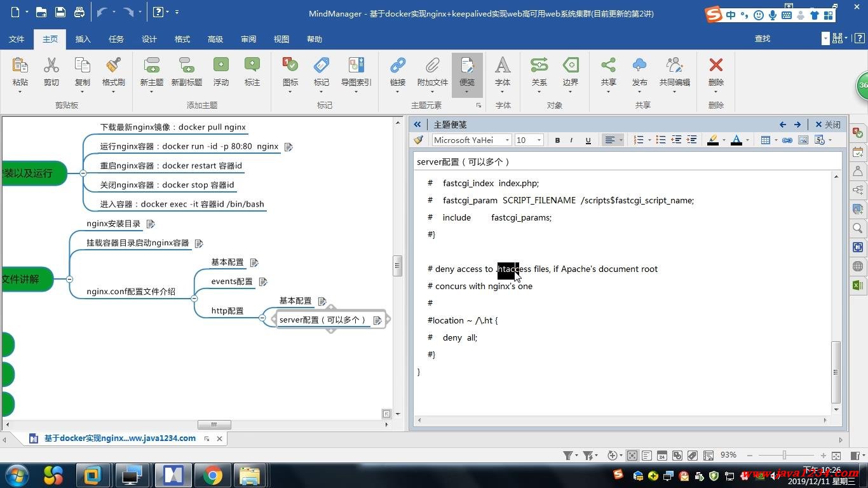The image size is (868, 488).
Task: Open the note icon on nginx安装目录 topic
Action: coord(151,224)
